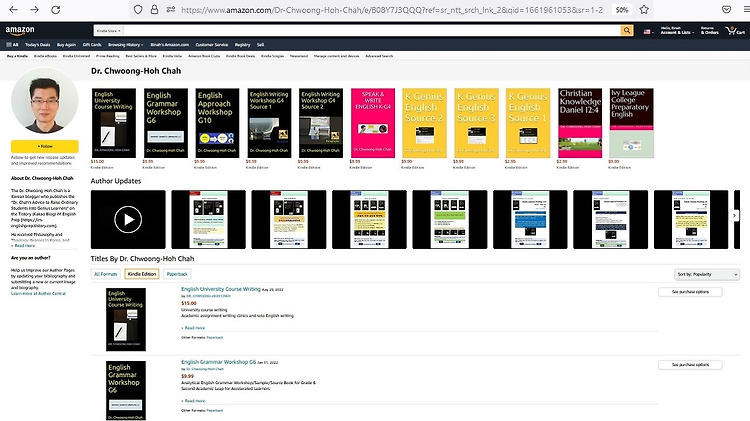Follow Dr. Chwoong-Hoh Chah
Viewport: 750px width, 421px height.
[44, 146]
